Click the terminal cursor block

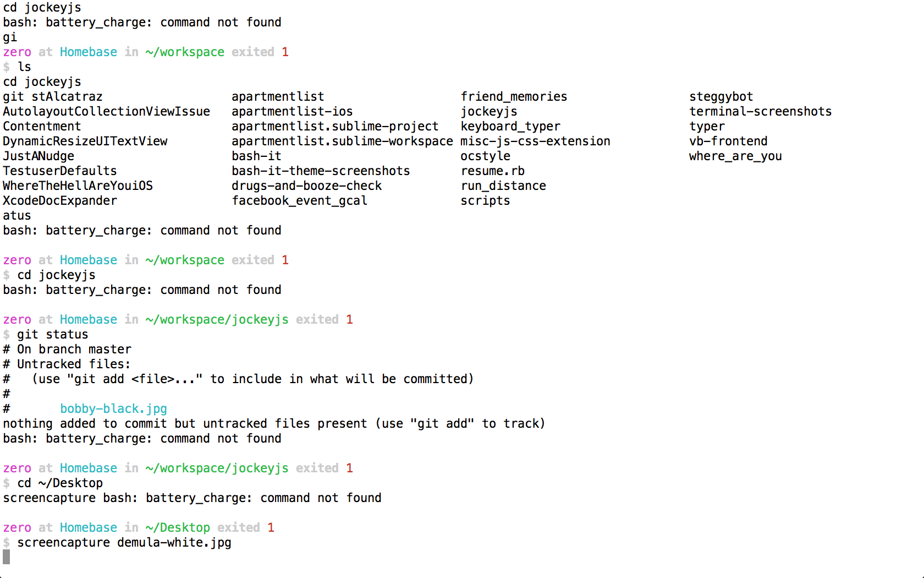point(7,557)
